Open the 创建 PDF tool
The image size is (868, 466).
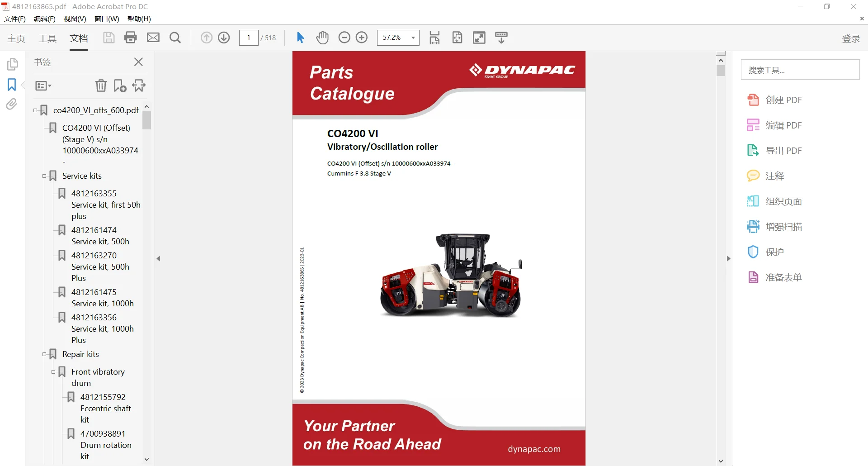pos(774,100)
